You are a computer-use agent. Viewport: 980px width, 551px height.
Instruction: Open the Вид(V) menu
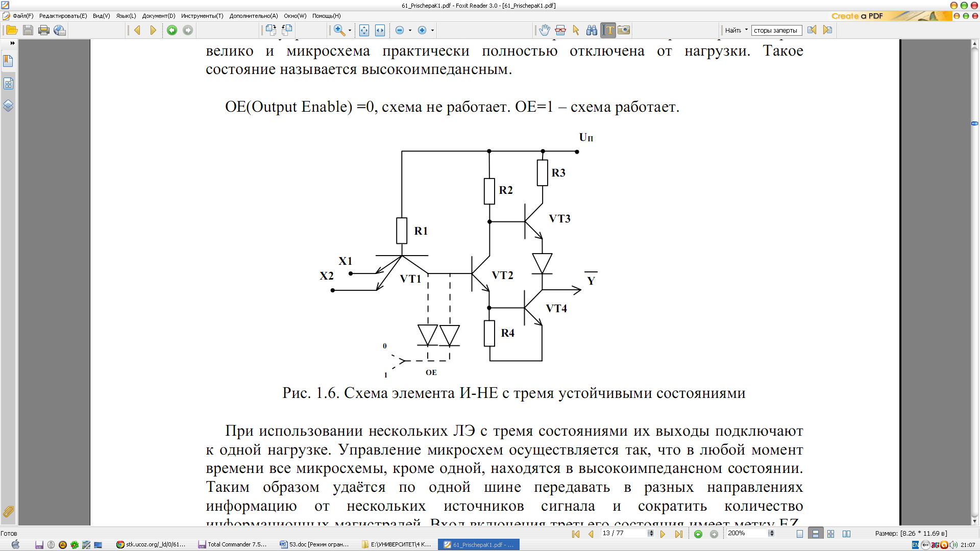click(102, 16)
